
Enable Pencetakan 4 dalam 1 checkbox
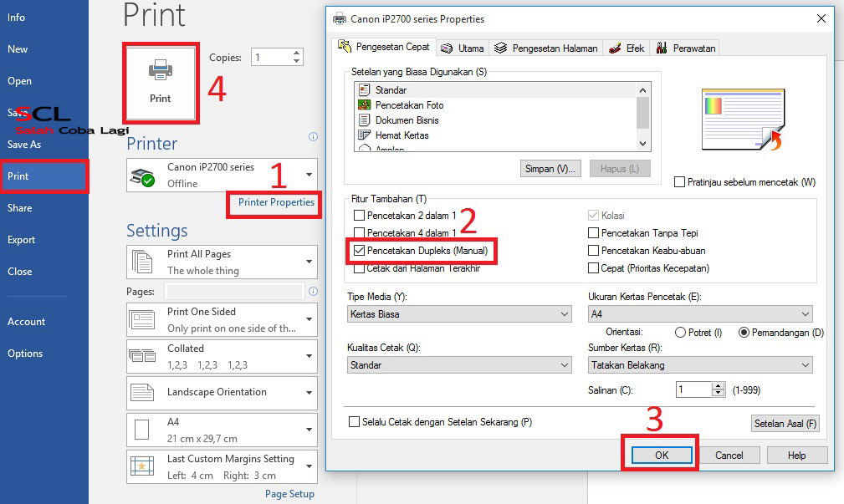[x=359, y=233]
